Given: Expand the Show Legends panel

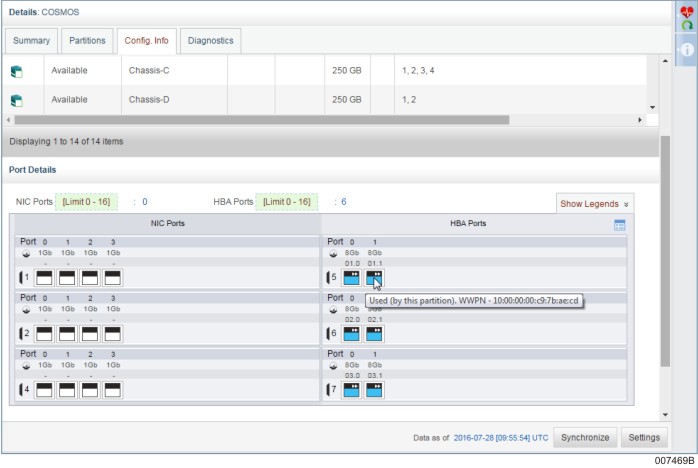Looking at the screenshot, I should [x=594, y=204].
